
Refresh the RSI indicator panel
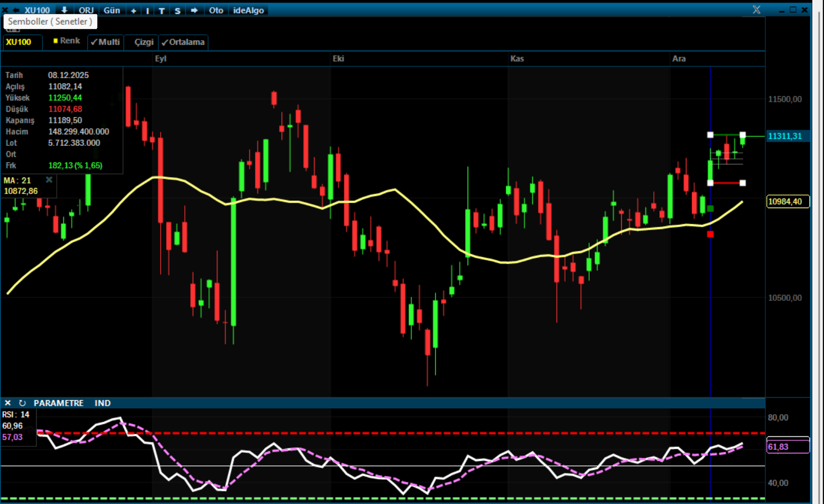click(x=22, y=403)
